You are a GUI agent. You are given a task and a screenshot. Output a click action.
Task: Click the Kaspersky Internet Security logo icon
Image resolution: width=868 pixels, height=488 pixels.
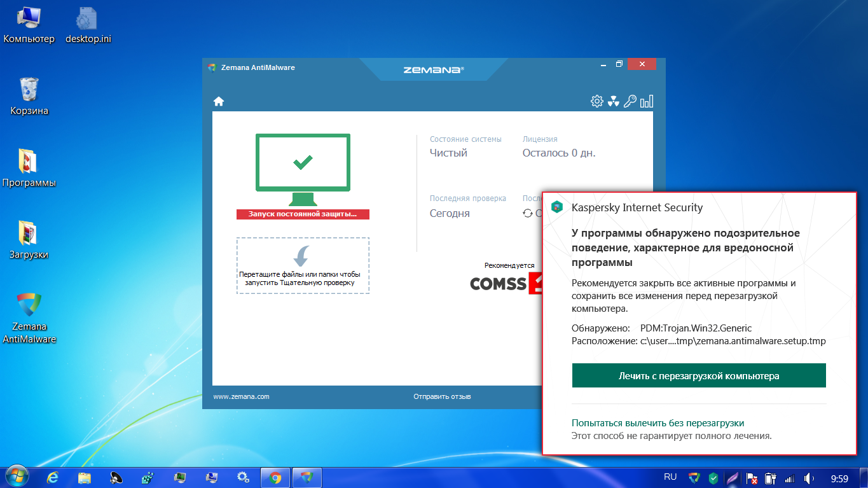point(557,207)
